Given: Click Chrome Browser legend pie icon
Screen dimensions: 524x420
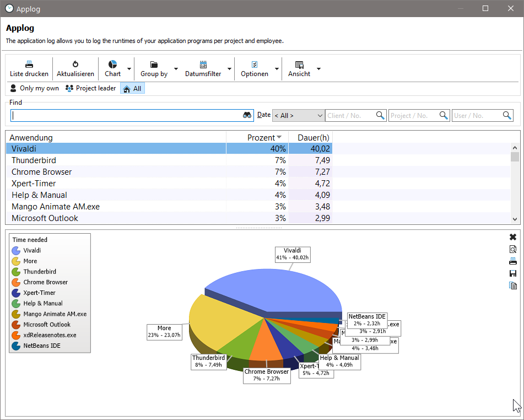Looking at the screenshot, I should point(16,282).
